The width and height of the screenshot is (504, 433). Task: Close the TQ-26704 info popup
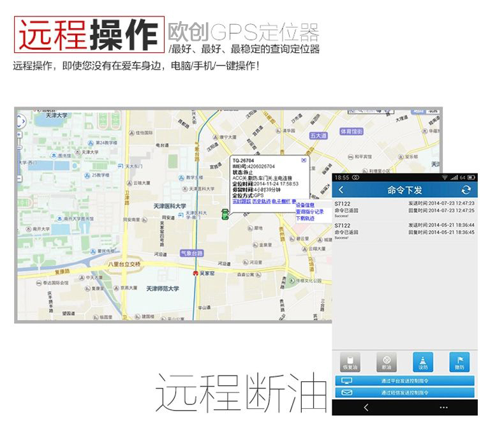point(304,160)
